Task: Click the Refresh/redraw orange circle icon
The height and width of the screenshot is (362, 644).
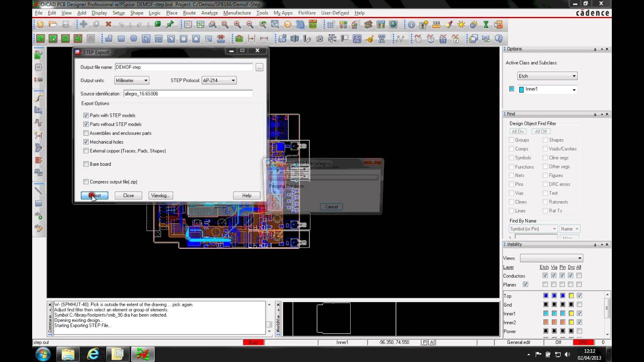Action: (x=288, y=24)
